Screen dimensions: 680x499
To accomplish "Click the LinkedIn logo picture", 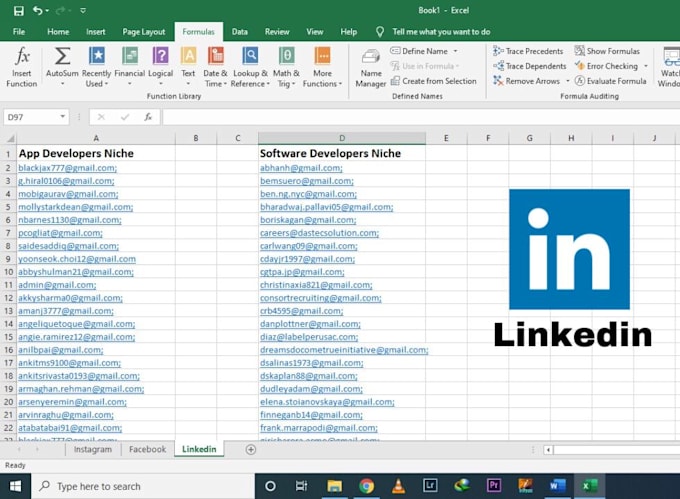I will [x=569, y=249].
